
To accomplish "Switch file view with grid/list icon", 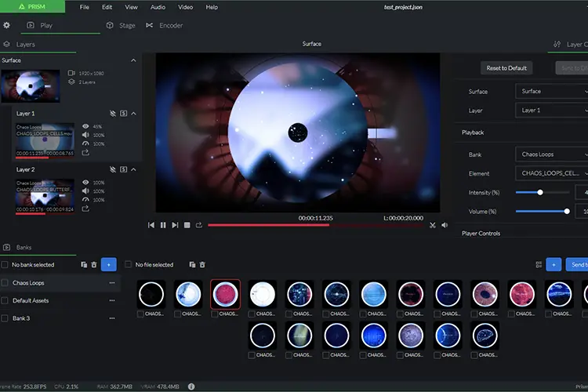I will coord(539,265).
